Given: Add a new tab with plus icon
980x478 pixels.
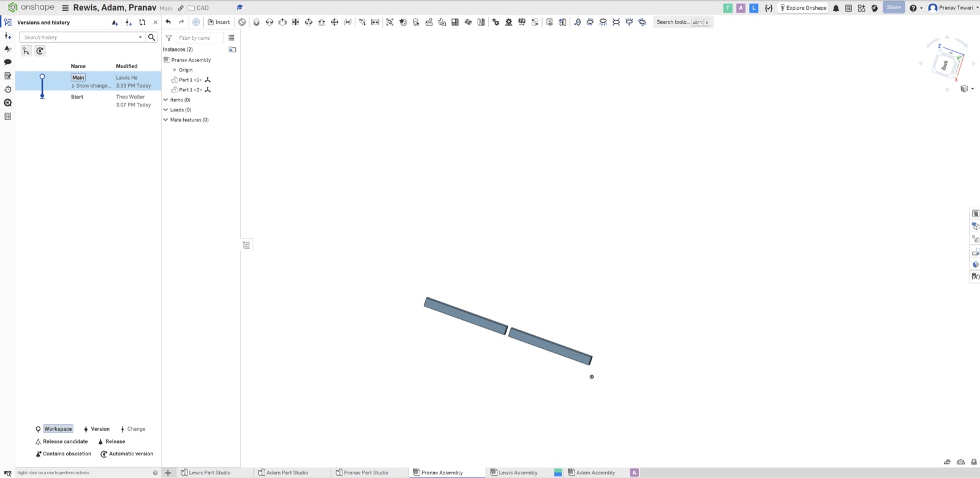Looking at the screenshot, I should point(168,472).
